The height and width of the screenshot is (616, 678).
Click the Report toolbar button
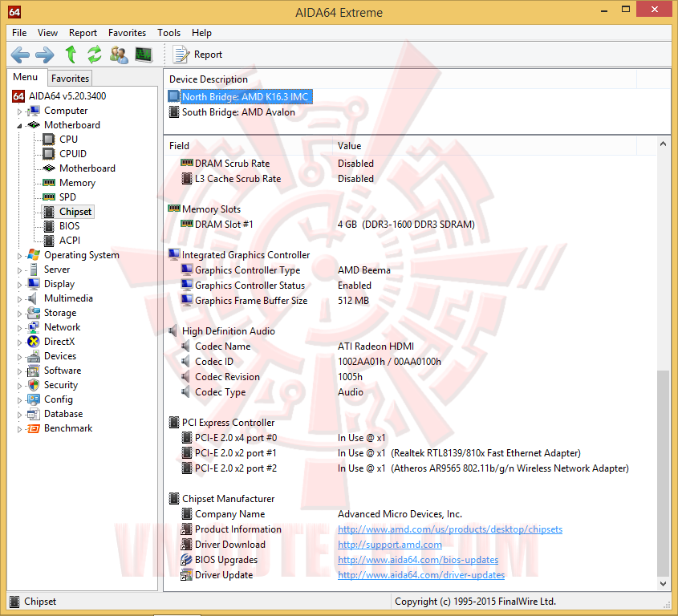[x=197, y=55]
